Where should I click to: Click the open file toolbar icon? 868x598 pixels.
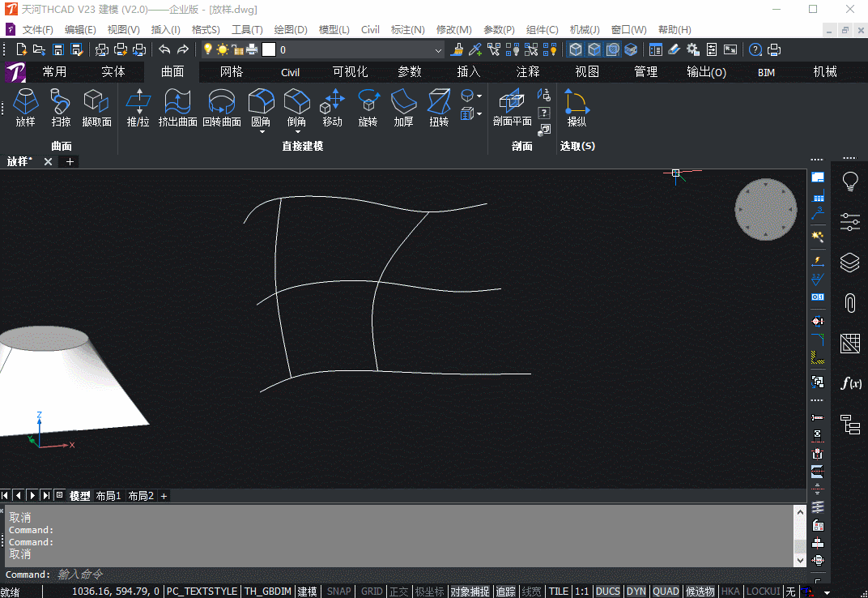pyautogui.click(x=40, y=50)
